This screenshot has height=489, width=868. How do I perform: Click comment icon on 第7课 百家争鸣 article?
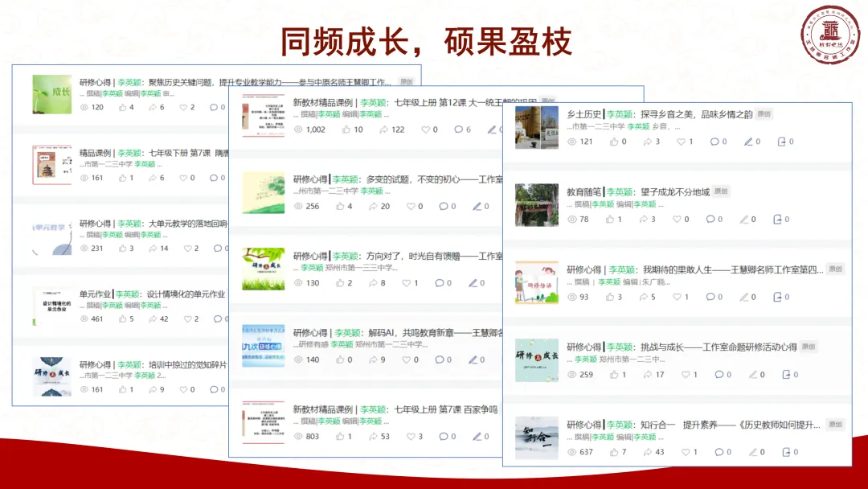point(444,437)
